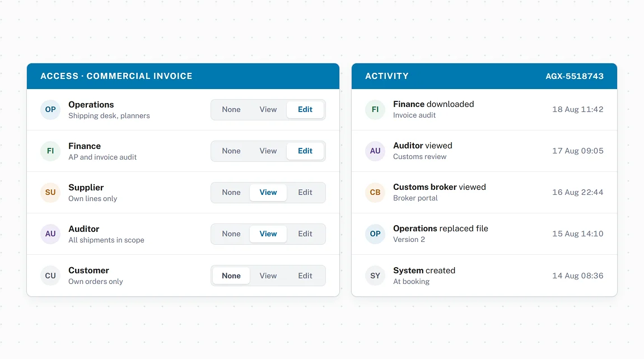Click the 'System created' activity entry
644x359 pixels.
[x=484, y=276]
